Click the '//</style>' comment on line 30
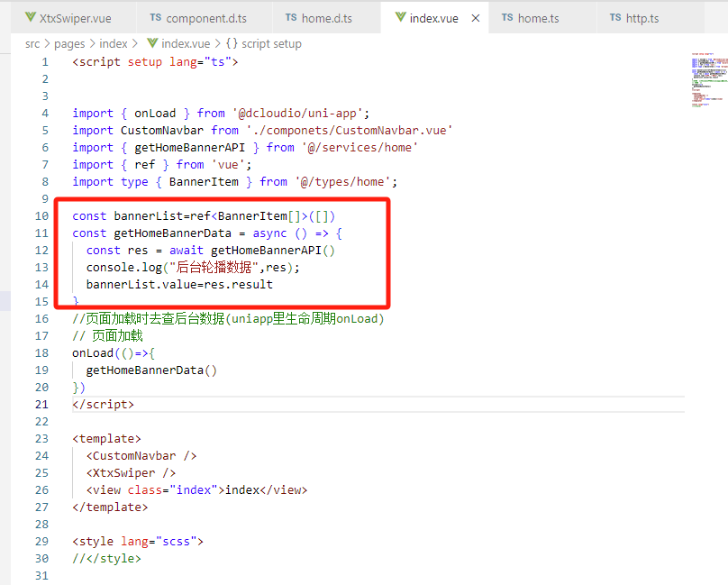 (x=106, y=559)
